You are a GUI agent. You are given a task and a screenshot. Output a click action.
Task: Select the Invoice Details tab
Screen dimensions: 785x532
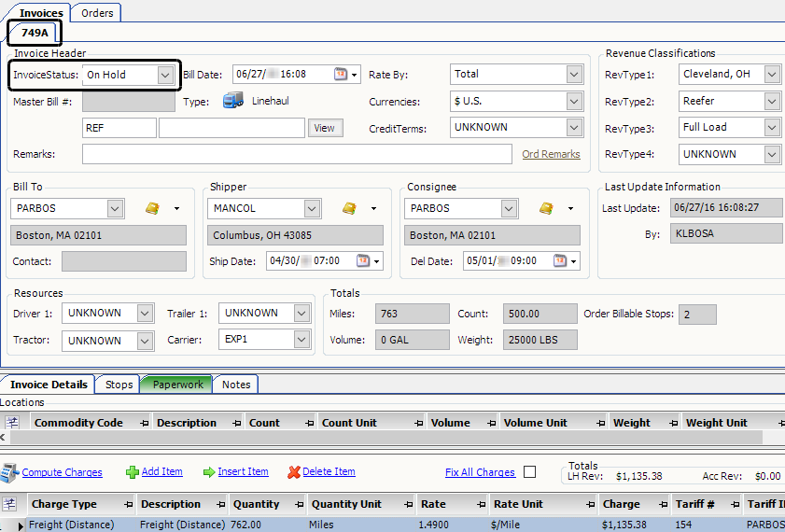click(49, 385)
